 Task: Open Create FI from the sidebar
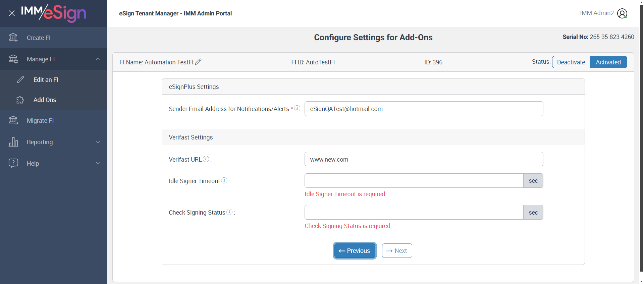pyautogui.click(x=39, y=38)
